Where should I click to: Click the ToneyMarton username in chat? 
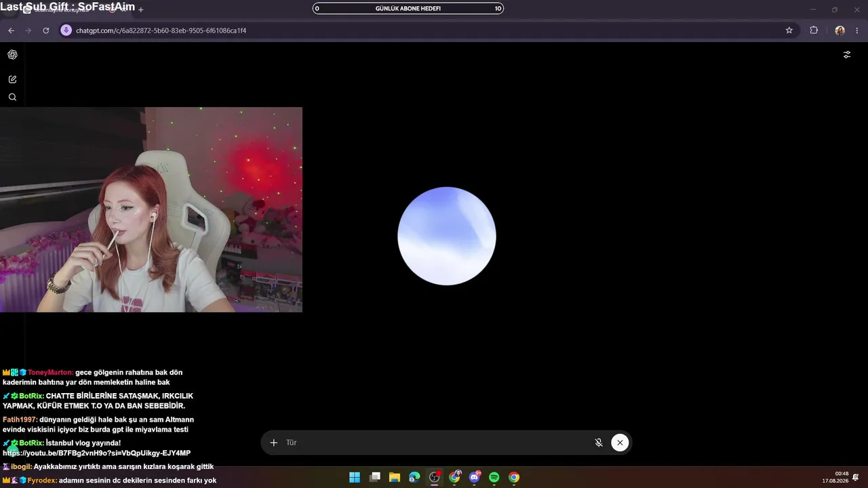(x=51, y=372)
